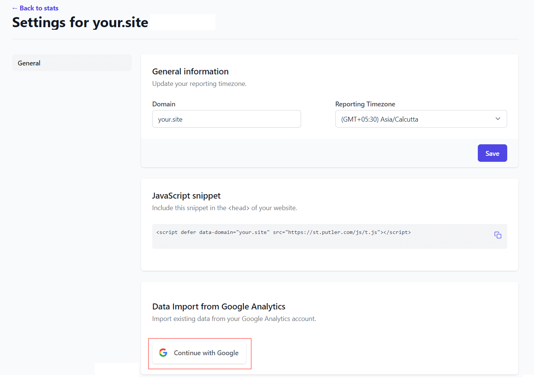The image size is (534, 392).
Task: Click the Update your reporting timezone text
Action: tap(199, 84)
